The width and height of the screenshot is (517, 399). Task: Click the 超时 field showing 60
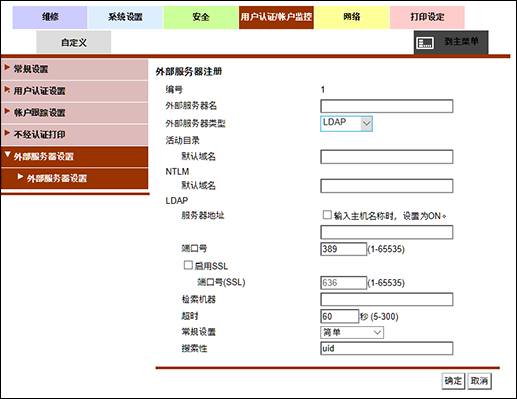340,316
